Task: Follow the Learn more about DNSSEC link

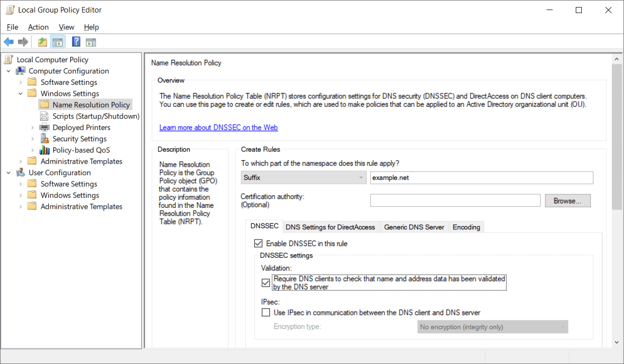Action: [x=218, y=127]
